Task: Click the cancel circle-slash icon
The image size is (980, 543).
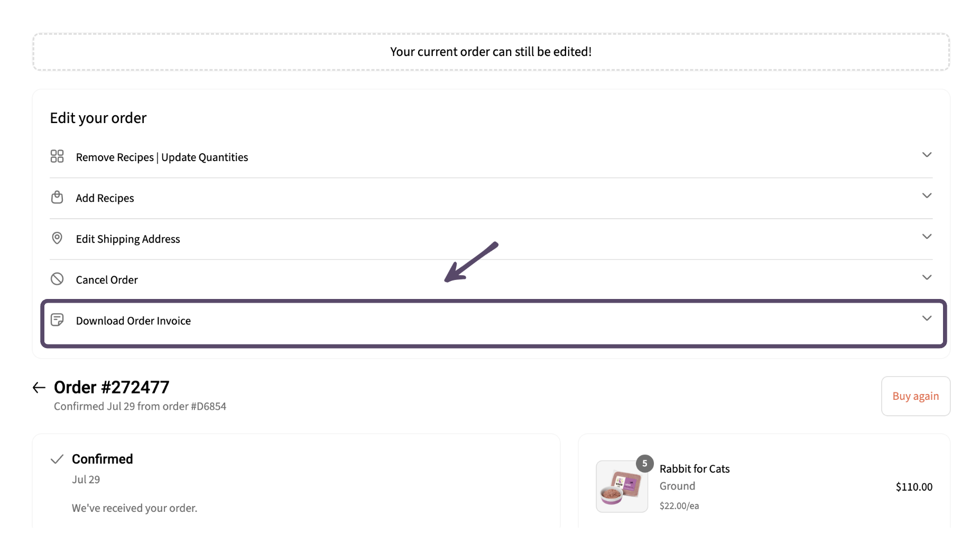Action: [57, 279]
